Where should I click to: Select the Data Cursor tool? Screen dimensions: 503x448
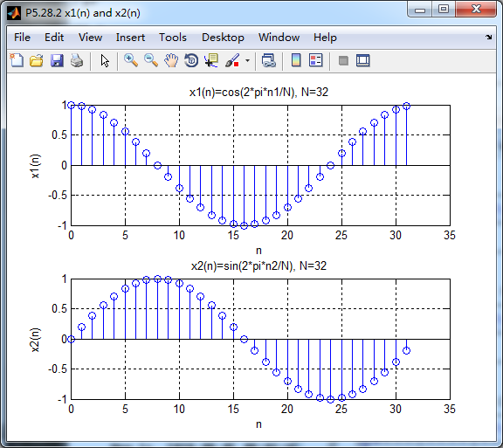click(211, 60)
